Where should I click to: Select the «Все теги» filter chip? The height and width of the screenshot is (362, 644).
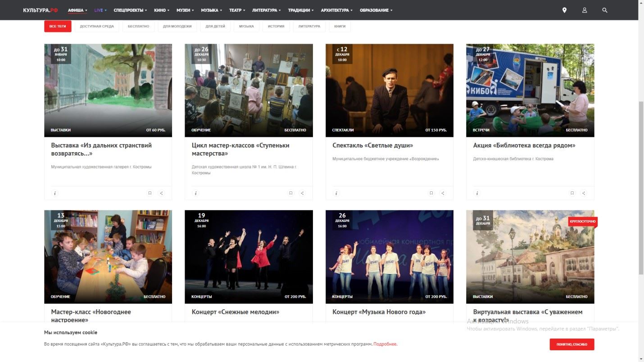(58, 27)
